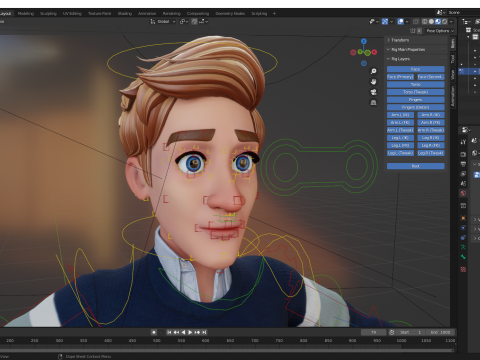Image resolution: width=480 pixels, height=360 pixels.
Task: Select wireframe viewport shading mode
Action: tap(425, 21)
